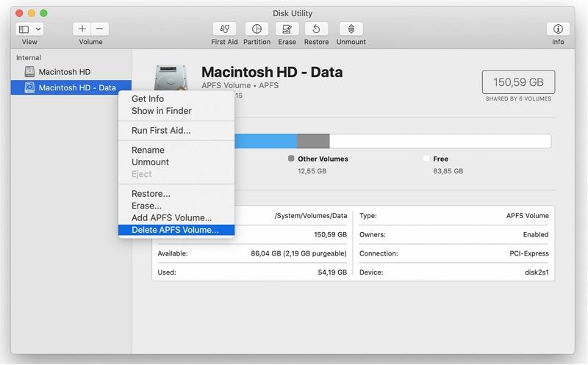Click the SHARED BY 6 VOLUMES label
Image resolution: width=588 pixels, height=365 pixels.
pos(518,98)
